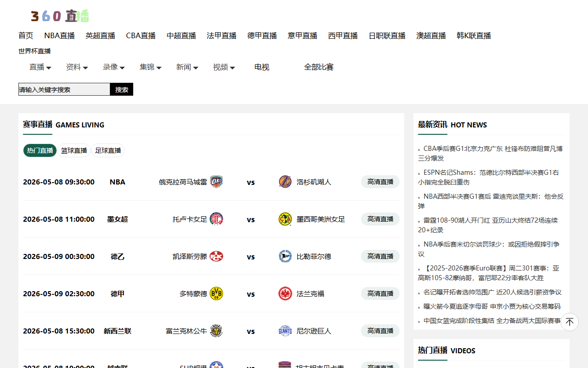Open news about CBA季后赛G1北京力克广东
The height and width of the screenshot is (368, 588).
point(491,153)
